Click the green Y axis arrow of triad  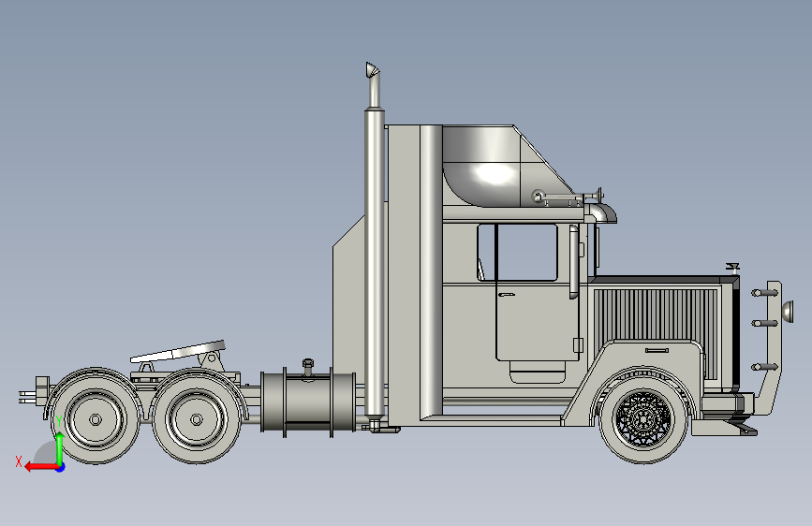pyautogui.click(x=60, y=447)
